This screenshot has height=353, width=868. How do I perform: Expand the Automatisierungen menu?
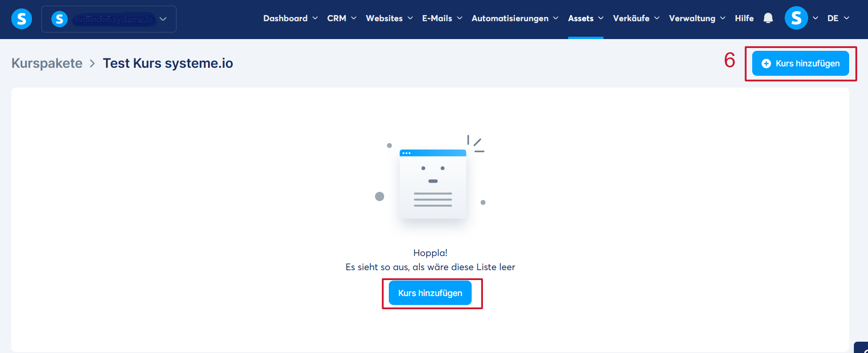point(515,18)
